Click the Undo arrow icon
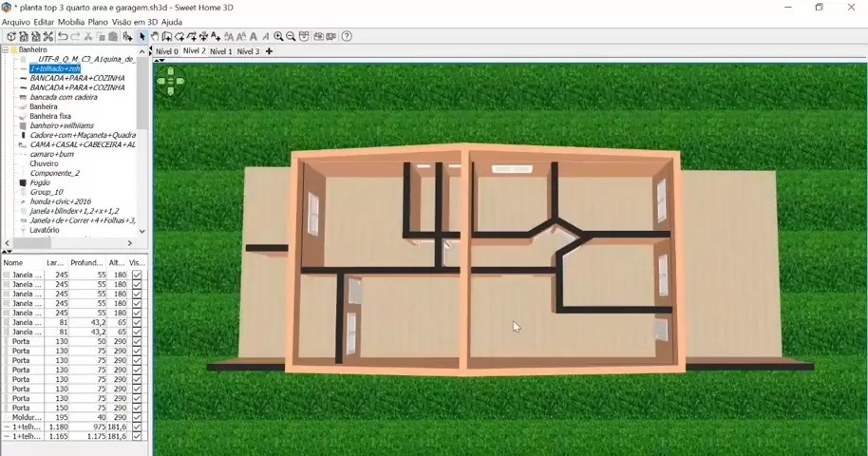Image resolution: width=868 pixels, height=456 pixels. coord(63,37)
